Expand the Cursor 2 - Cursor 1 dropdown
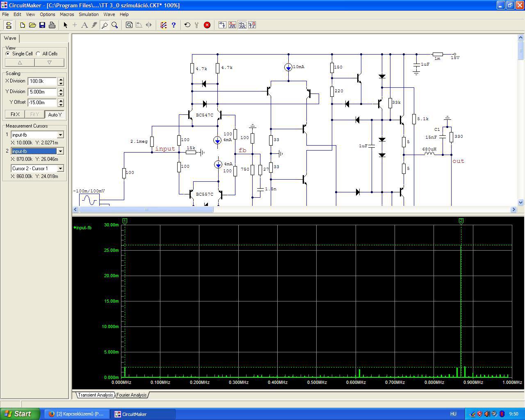Viewport: 525px width, 420px height. tap(60, 169)
